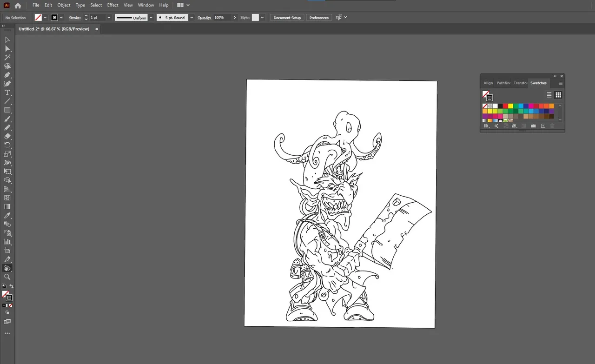Select the Free Transform tool
The image size is (595, 364).
[7, 172]
